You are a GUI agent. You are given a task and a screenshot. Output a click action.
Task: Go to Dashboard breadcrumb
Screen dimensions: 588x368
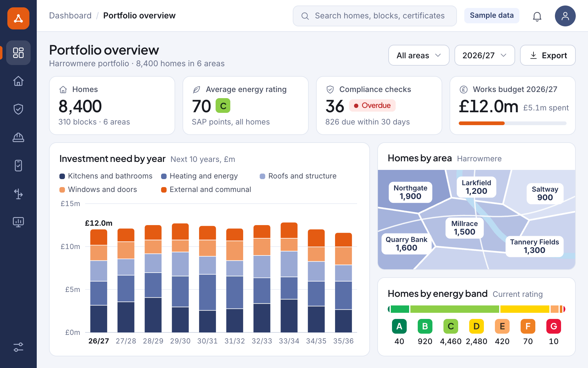(70, 16)
